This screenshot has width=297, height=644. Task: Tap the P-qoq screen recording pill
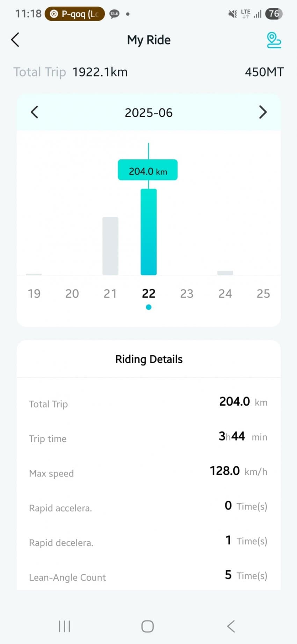pos(74,14)
